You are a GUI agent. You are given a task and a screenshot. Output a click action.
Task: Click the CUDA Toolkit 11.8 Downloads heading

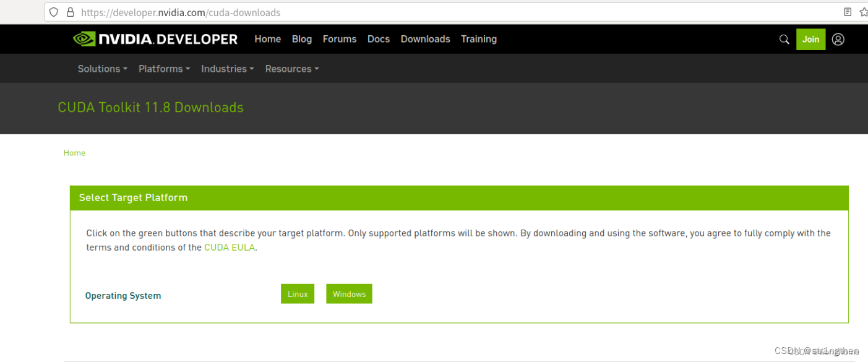click(150, 108)
